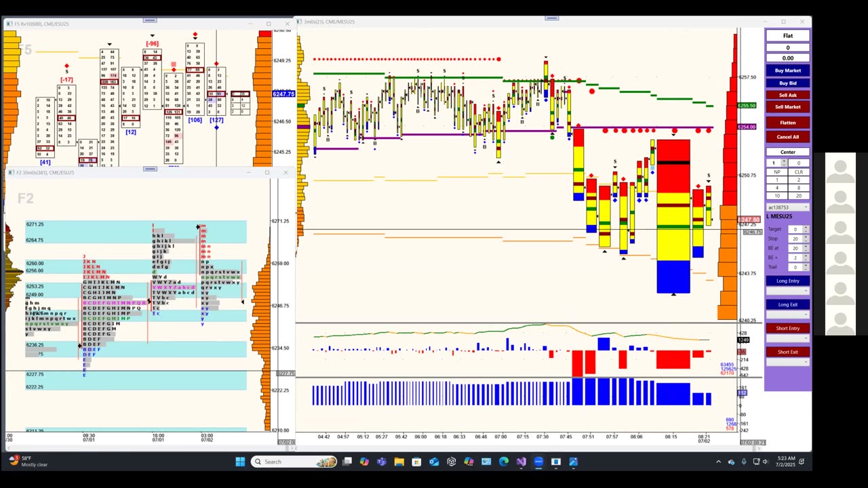Click the taskbar Search box
The width and height of the screenshot is (868, 488).
point(294,462)
